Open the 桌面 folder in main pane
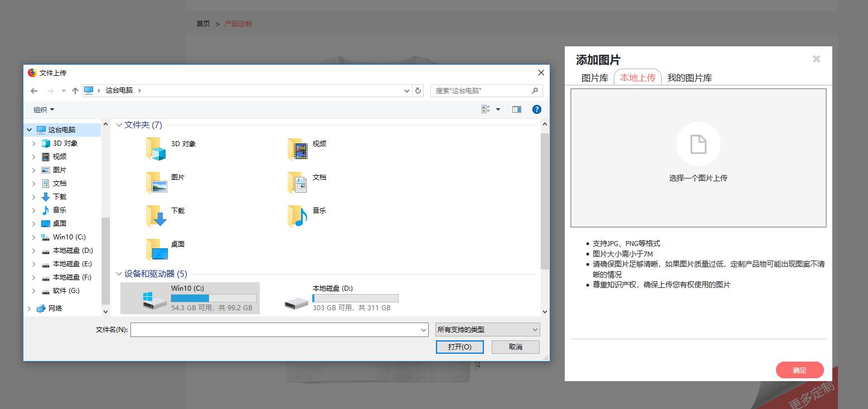This screenshot has width=868, height=409. 156,249
